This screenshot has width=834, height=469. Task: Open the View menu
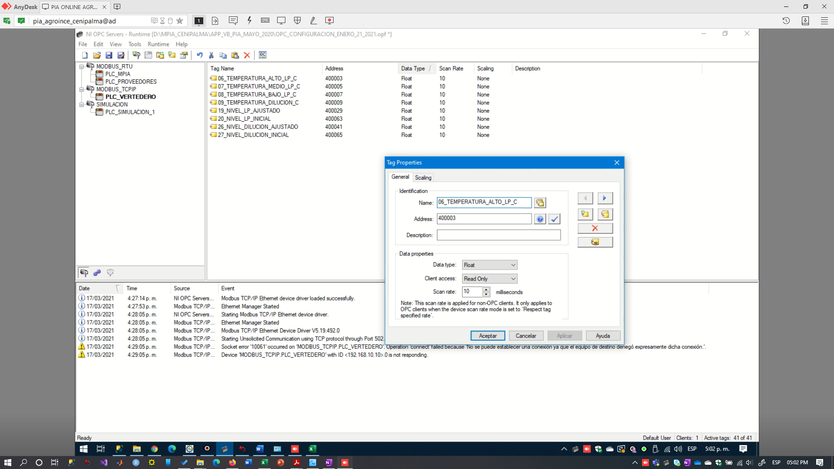[x=115, y=44]
